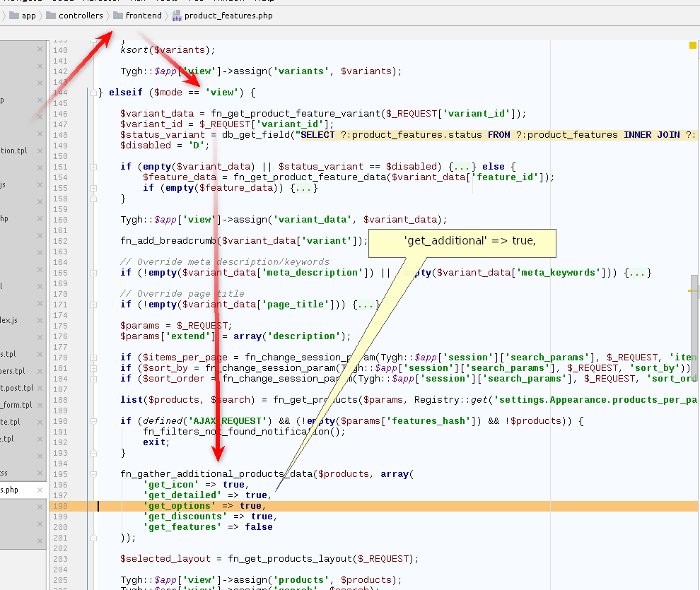Click the frontend folder icon in breadcrumb

(x=118, y=16)
